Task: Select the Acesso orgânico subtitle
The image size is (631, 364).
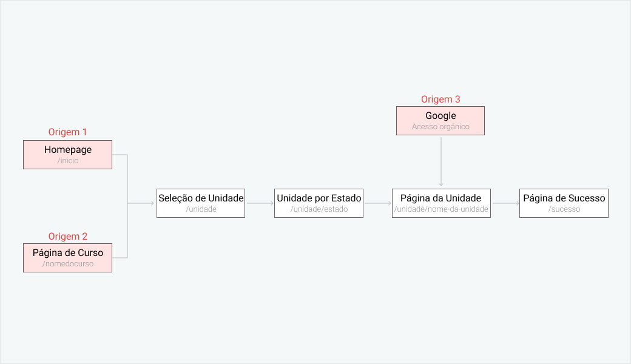Action: (440, 127)
